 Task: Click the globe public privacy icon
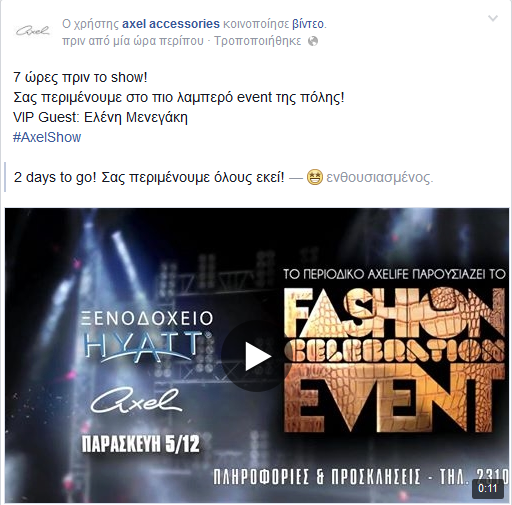313,41
